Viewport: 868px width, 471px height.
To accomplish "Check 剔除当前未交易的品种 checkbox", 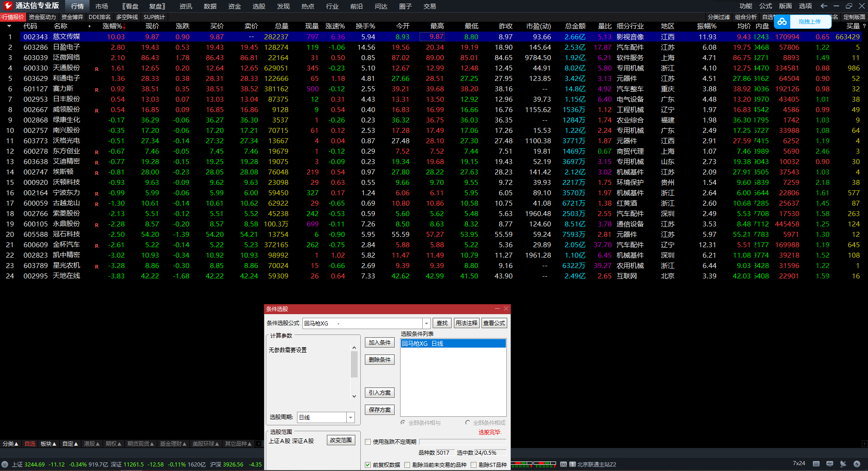I will (x=407, y=465).
